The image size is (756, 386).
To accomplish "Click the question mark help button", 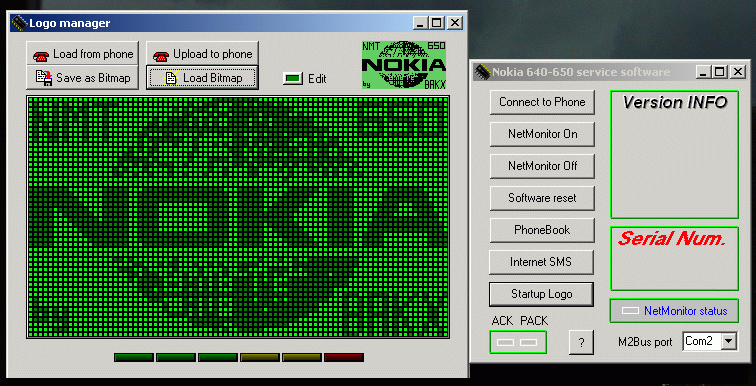I will (x=581, y=342).
